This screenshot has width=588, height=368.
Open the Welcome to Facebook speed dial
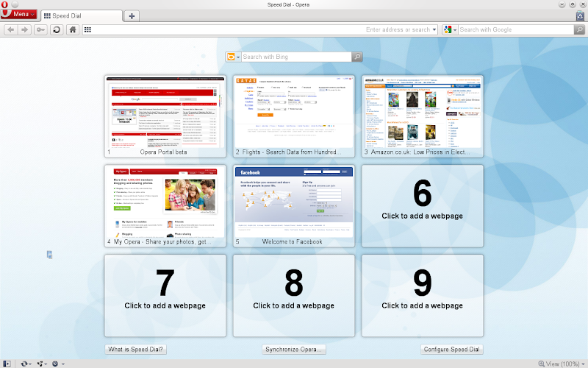[x=294, y=206]
